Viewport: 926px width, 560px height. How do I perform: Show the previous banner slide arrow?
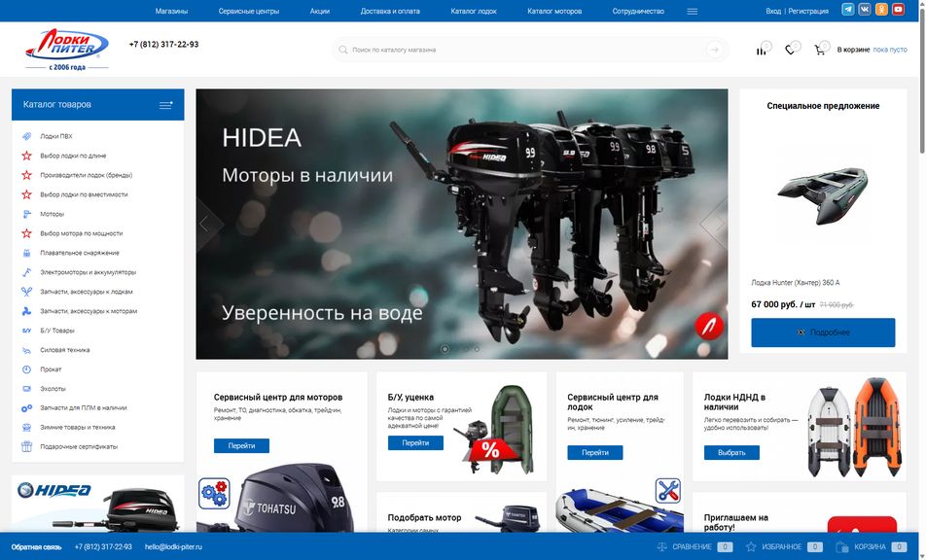(x=205, y=225)
